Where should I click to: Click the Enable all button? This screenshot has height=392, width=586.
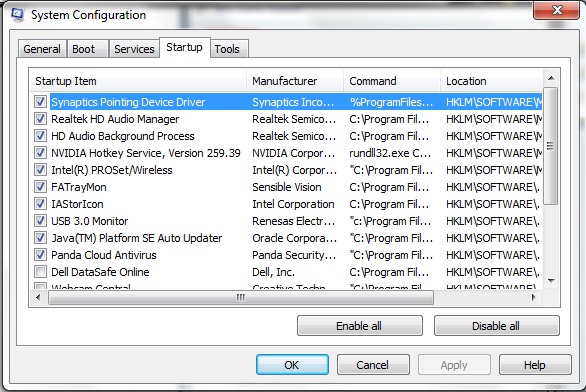360,326
